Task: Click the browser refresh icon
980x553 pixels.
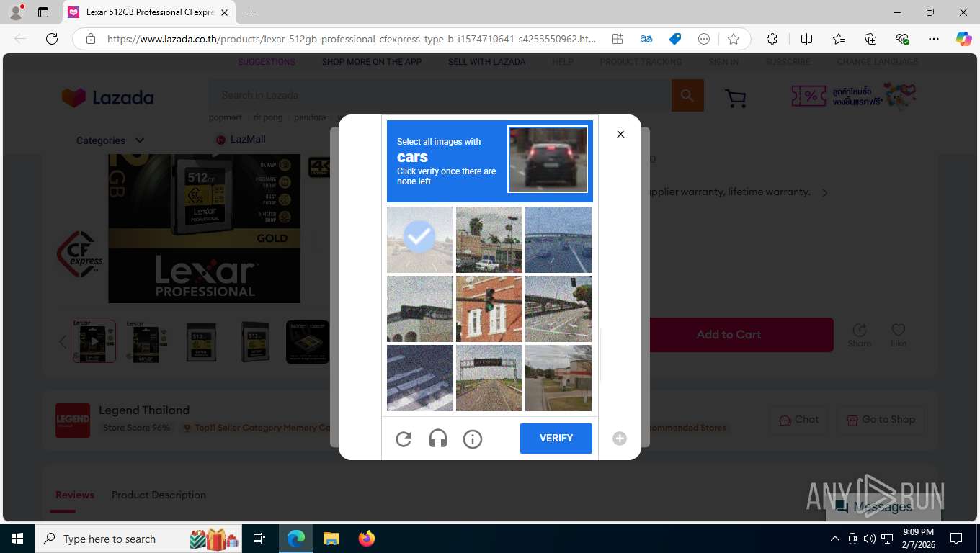Action: (52, 39)
